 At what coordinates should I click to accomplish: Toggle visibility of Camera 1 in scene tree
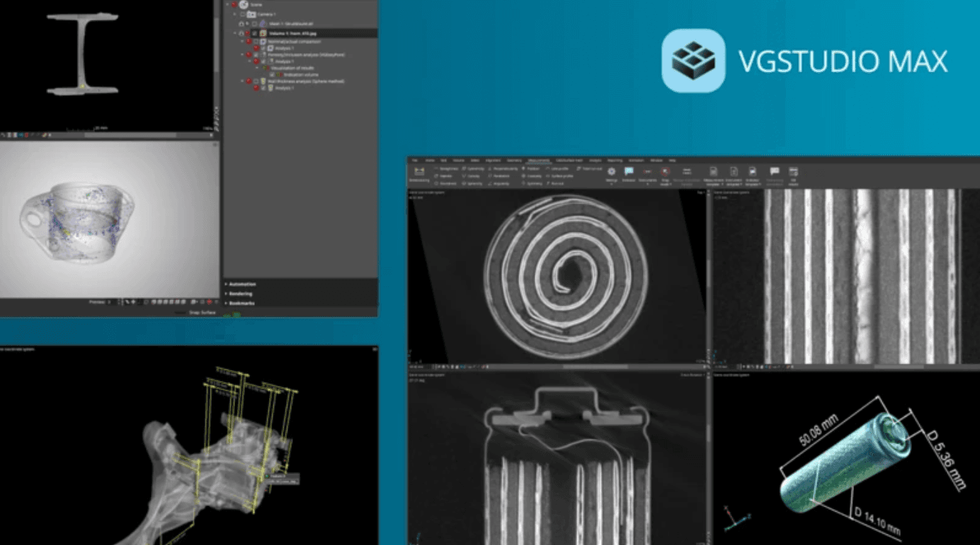click(243, 14)
